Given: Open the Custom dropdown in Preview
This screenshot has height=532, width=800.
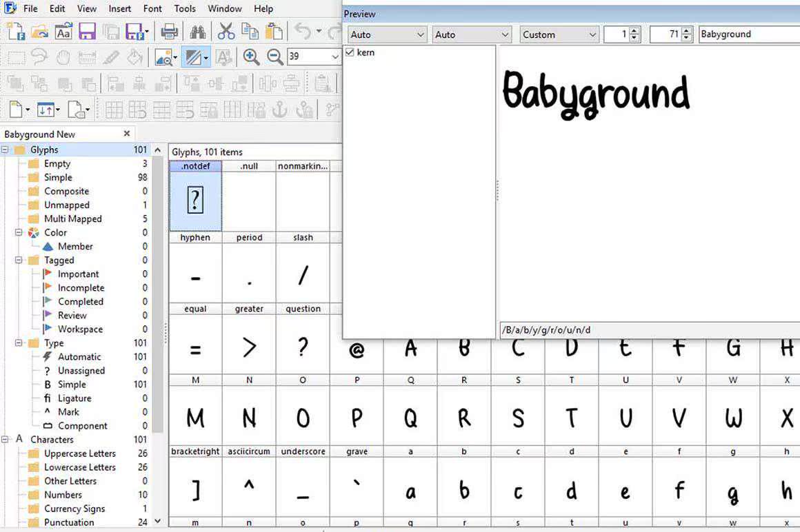Looking at the screenshot, I should coord(559,34).
